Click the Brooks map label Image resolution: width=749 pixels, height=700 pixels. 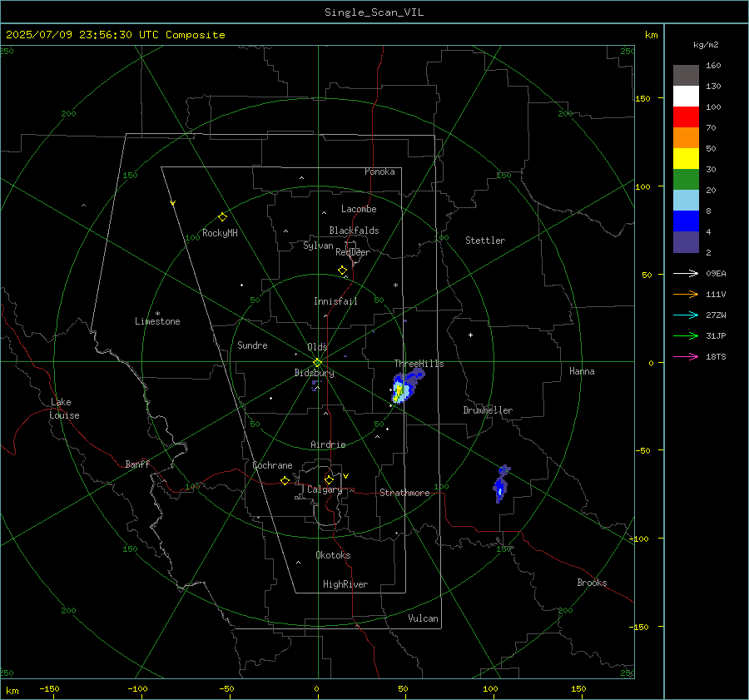[592, 583]
